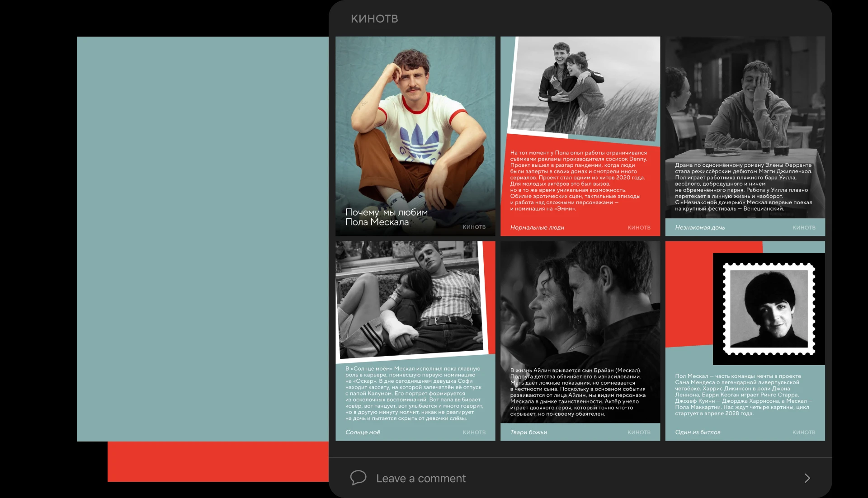
Task: Open the Почему мы любим Пола Мескала card
Action: pos(415,136)
